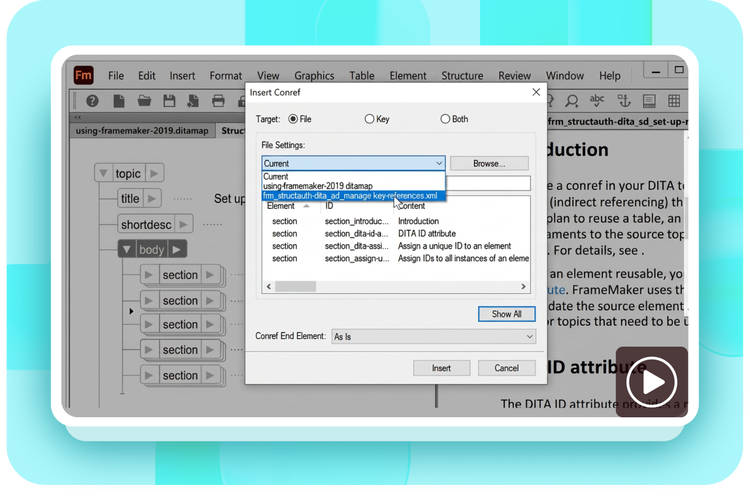Collapse the body element in structure view

point(126,249)
